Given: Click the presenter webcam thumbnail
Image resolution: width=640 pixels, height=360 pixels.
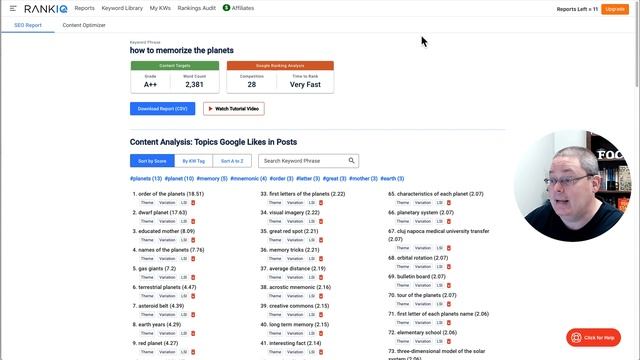Looking at the screenshot, I should pos(573,186).
